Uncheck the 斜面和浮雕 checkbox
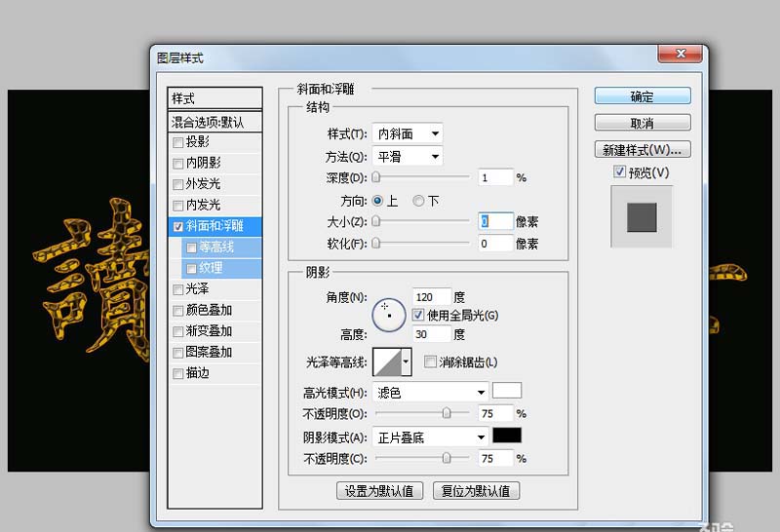780x532 pixels. (x=177, y=227)
